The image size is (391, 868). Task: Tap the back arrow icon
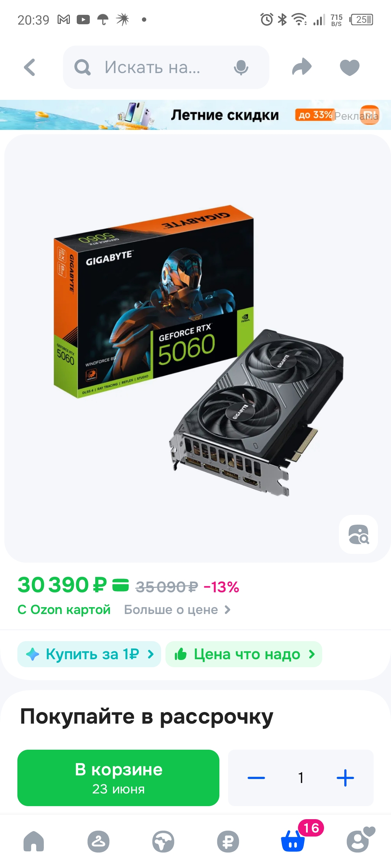[x=30, y=67]
